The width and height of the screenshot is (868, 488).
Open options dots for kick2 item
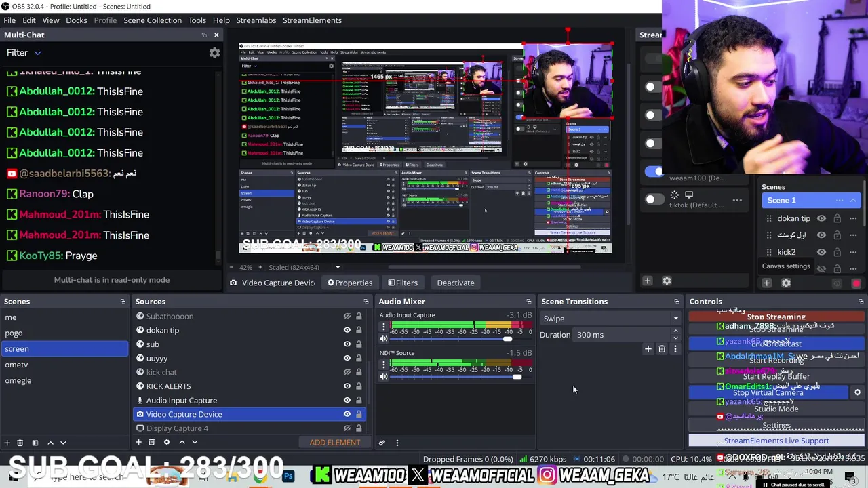pos(853,251)
